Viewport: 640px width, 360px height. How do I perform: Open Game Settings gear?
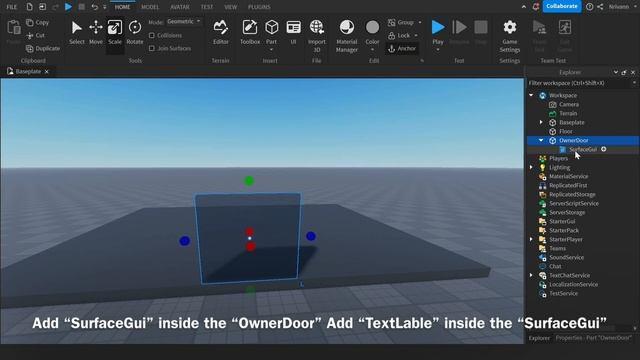click(x=509, y=36)
